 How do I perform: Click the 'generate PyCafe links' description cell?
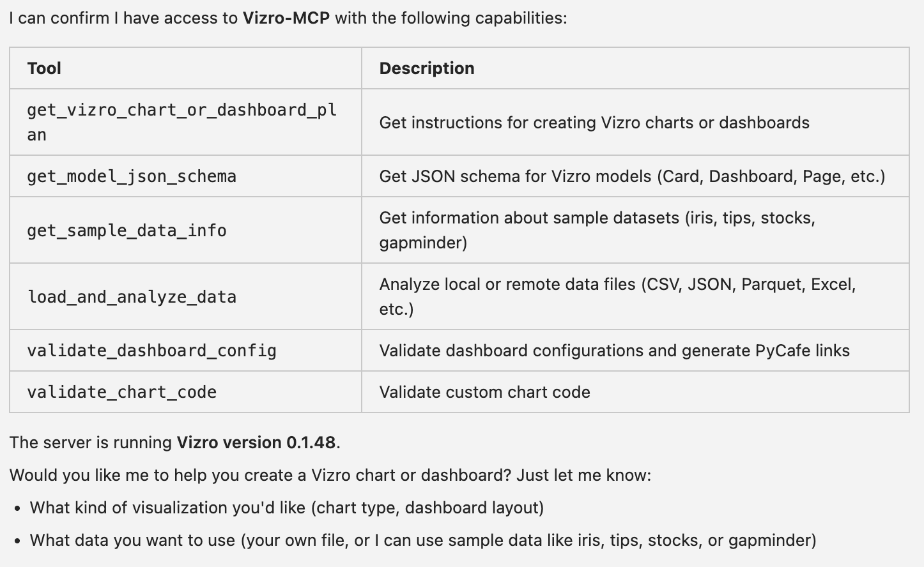[x=614, y=351]
